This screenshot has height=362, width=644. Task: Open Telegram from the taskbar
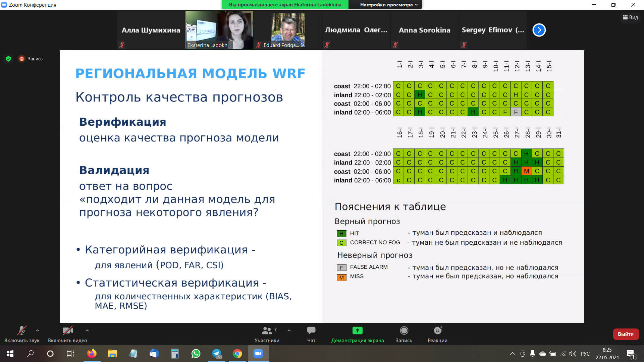(x=217, y=353)
